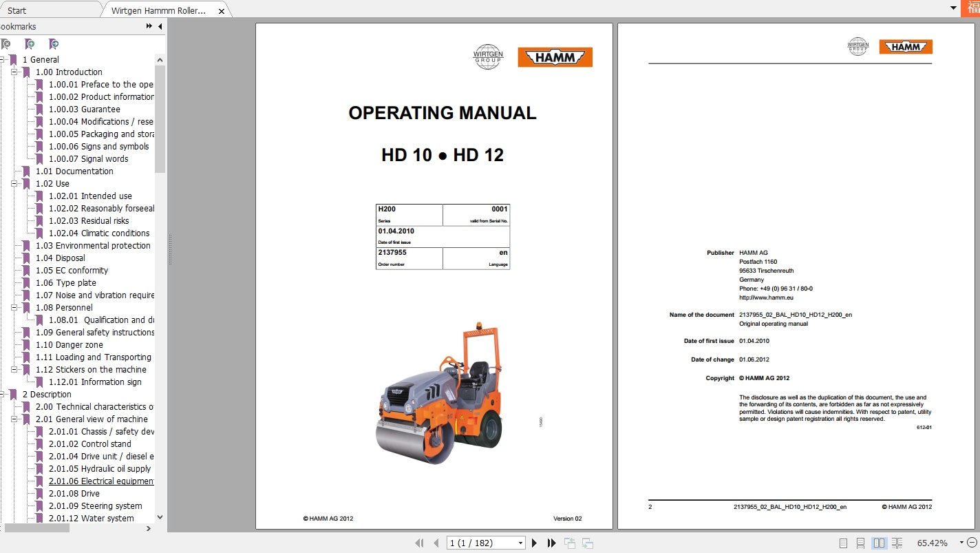The image size is (980, 553).
Task: Enable continuous facing page layout
Action: click(x=897, y=543)
